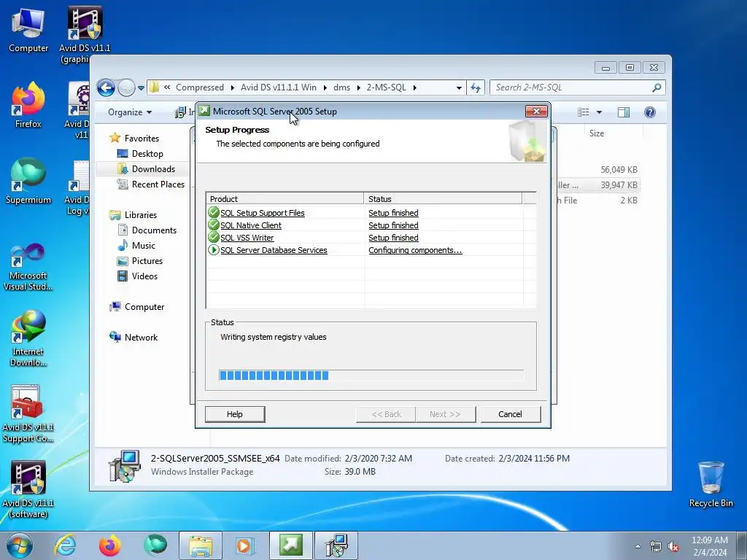The width and height of the screenshot is (747, 560).
Task: Open the network status tray icon
Action: click(656, 547)
